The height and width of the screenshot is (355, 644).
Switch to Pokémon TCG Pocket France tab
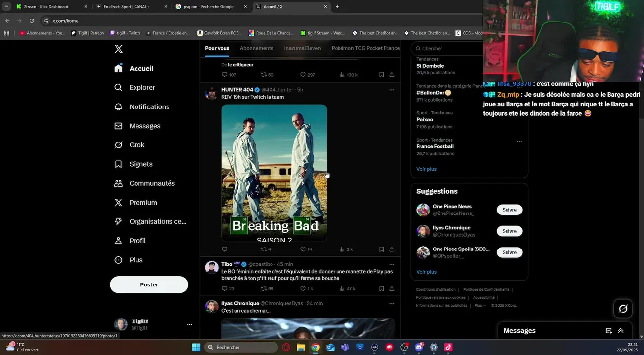tap(366, 48)
